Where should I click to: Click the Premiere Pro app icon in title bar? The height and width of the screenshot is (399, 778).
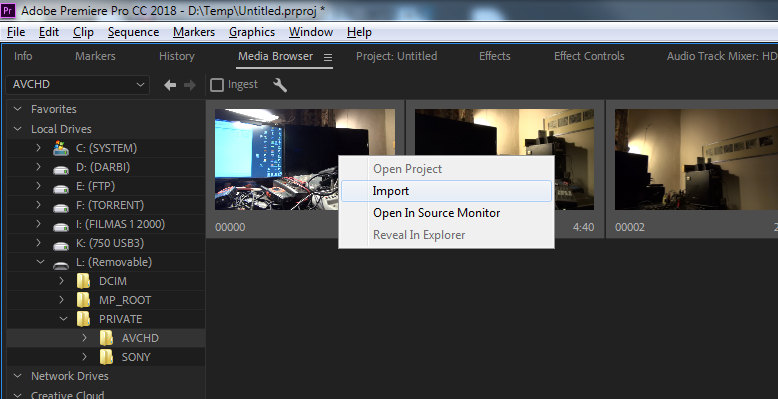(x=8, y=10)
